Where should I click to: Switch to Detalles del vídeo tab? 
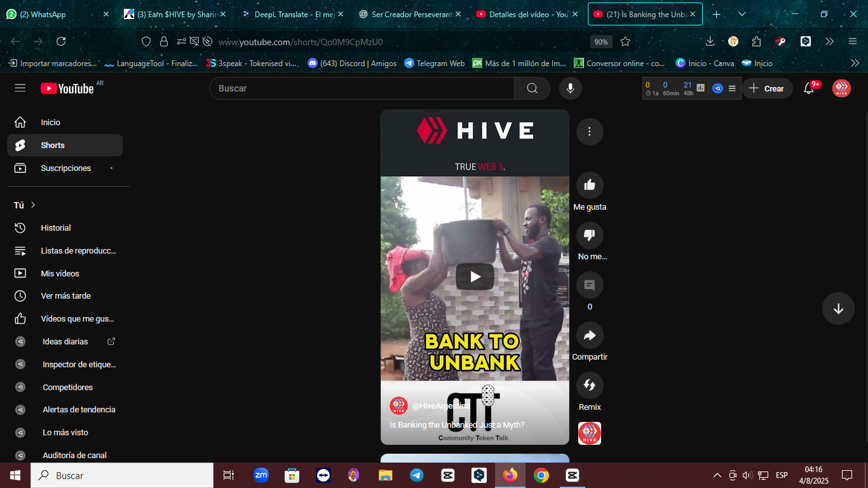(527, 14)
